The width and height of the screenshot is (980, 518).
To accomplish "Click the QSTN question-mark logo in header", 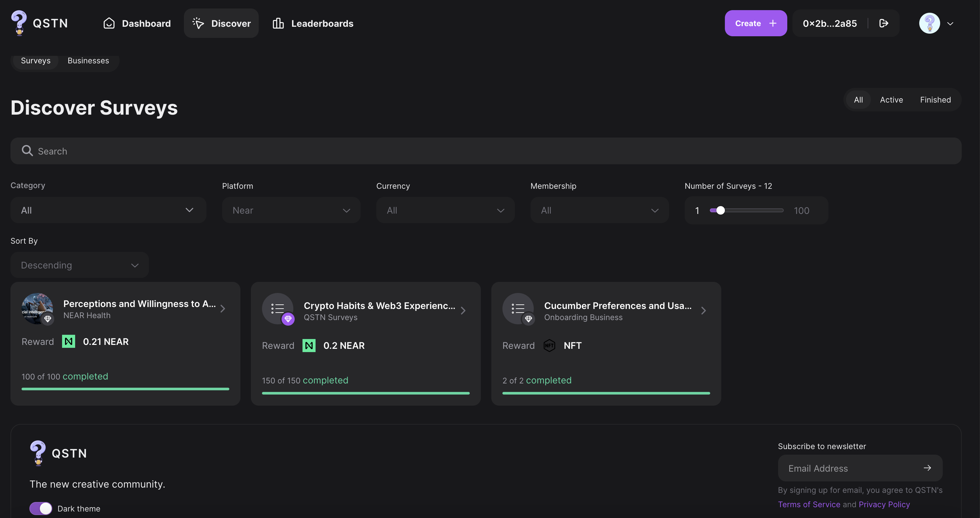I will click(x=19, y=23).
